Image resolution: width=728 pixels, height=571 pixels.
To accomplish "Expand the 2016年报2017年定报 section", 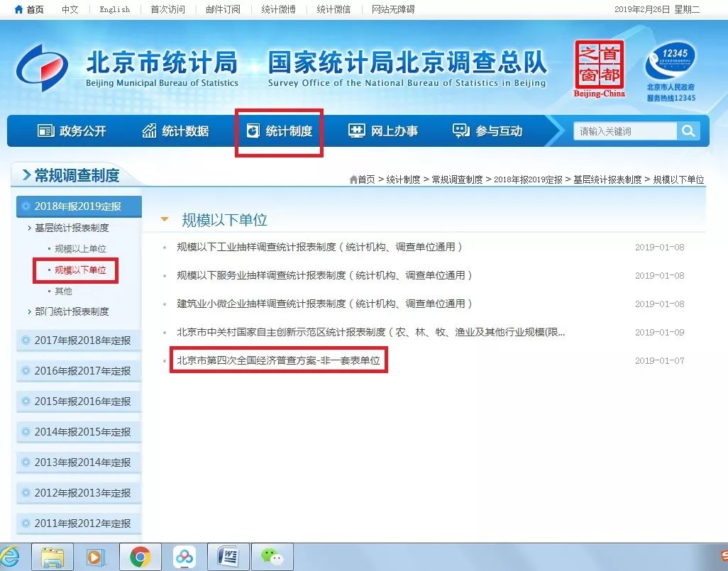I will click(x=82, y=371).
